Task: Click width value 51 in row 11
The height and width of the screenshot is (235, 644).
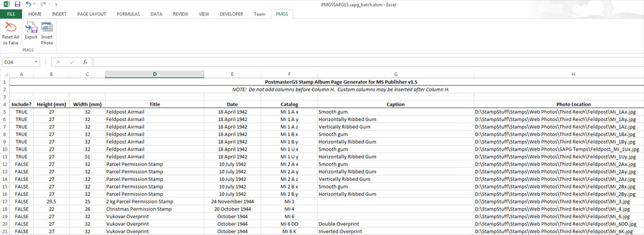Action: point(87,156)
